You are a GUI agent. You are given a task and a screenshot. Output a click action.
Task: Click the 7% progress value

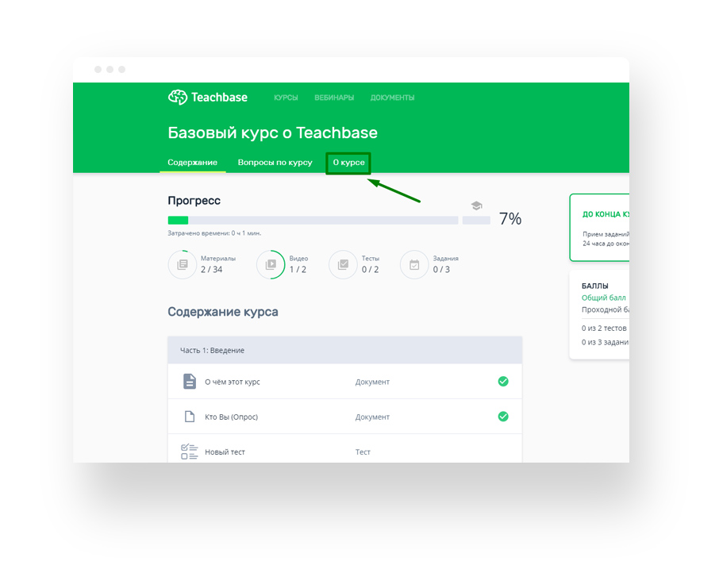point(510,219)
